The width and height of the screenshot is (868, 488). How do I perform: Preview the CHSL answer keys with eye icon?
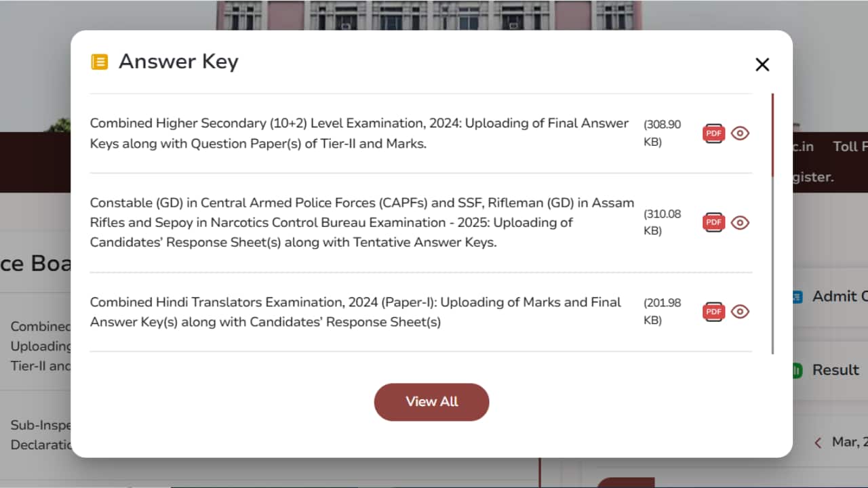(x=740, y=133)
